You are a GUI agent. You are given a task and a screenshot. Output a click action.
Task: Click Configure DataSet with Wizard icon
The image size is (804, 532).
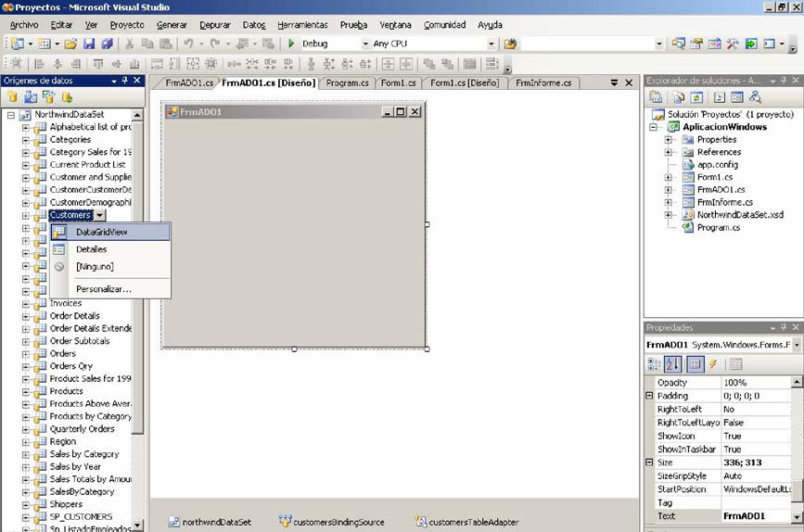(49, 97)
